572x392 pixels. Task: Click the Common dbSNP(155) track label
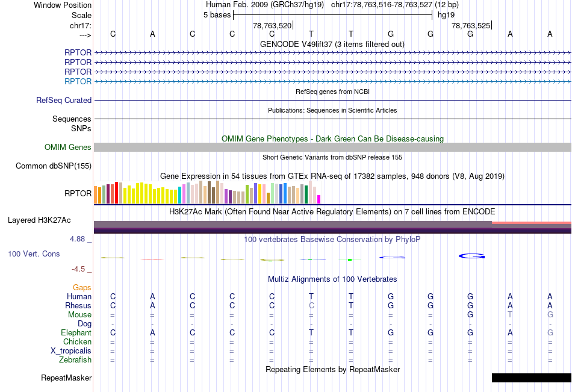click(54, 166)
